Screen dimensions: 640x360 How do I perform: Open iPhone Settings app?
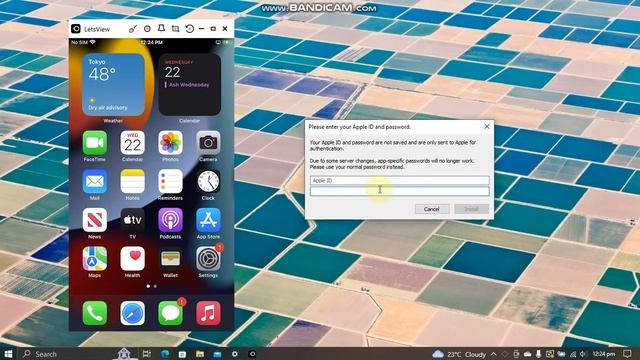tap(208, 259)
